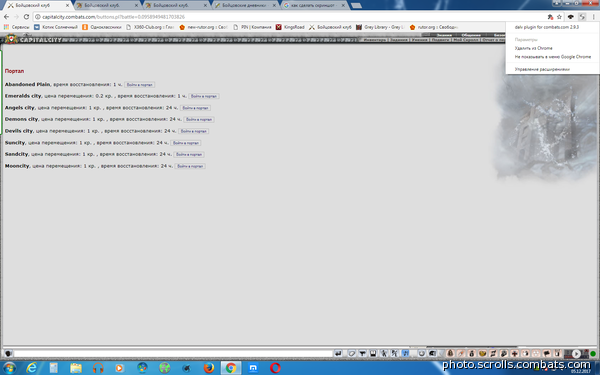Open a new browser tab
This screenshot has height=375, width=600.
click(356, 5)
